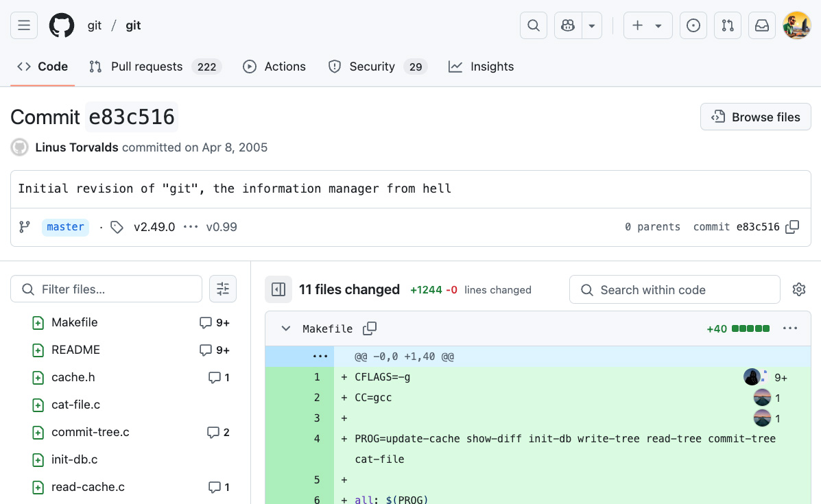The image size is (821, 504).
Task: Open comment avatar on CC=gcc line
Action: tap(763, 398)
